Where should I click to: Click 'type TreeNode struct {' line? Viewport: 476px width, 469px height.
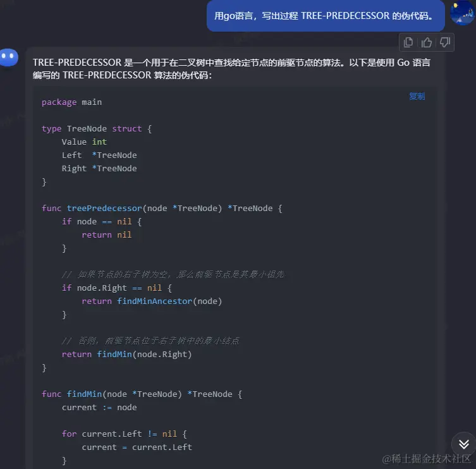[x=97, y=129]
